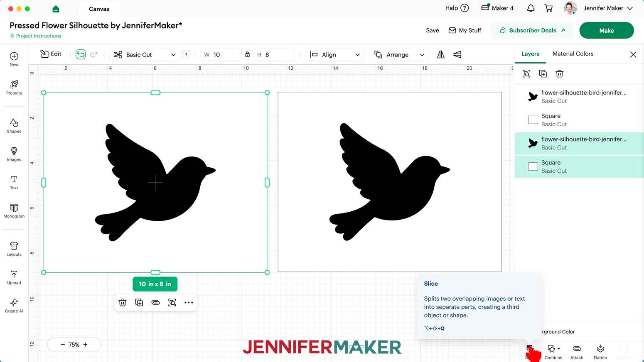Click the Width input field
644x362 pixels.
[x=221, y=54]
